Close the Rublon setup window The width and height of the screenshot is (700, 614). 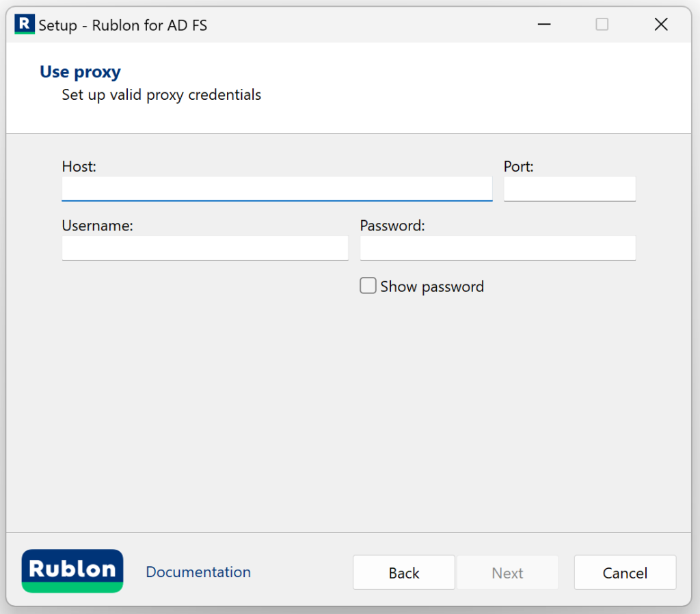(660, 24)
